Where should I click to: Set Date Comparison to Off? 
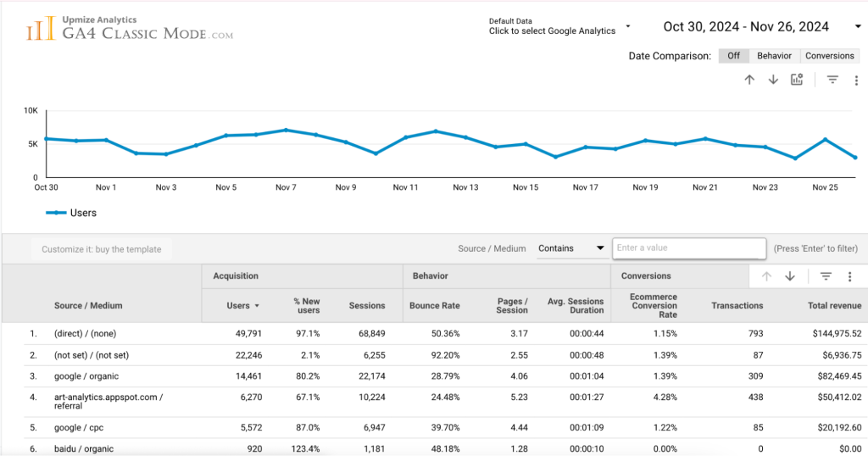733,56
